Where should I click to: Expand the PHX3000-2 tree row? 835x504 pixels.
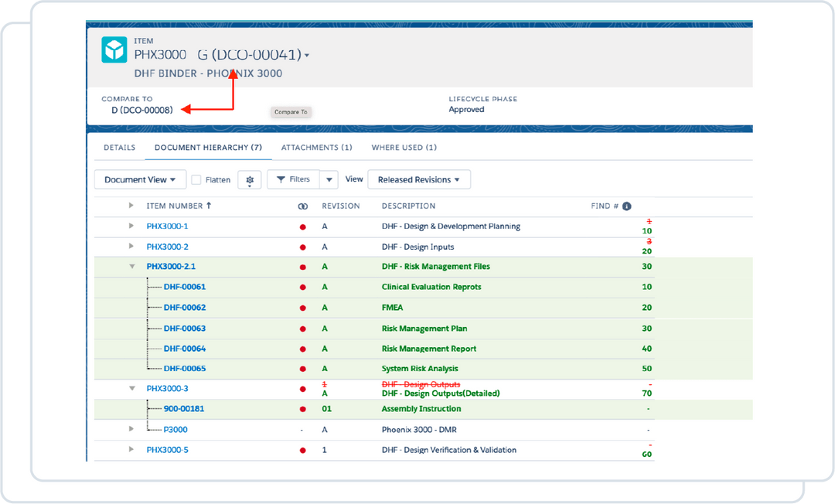tap(131, 247)
